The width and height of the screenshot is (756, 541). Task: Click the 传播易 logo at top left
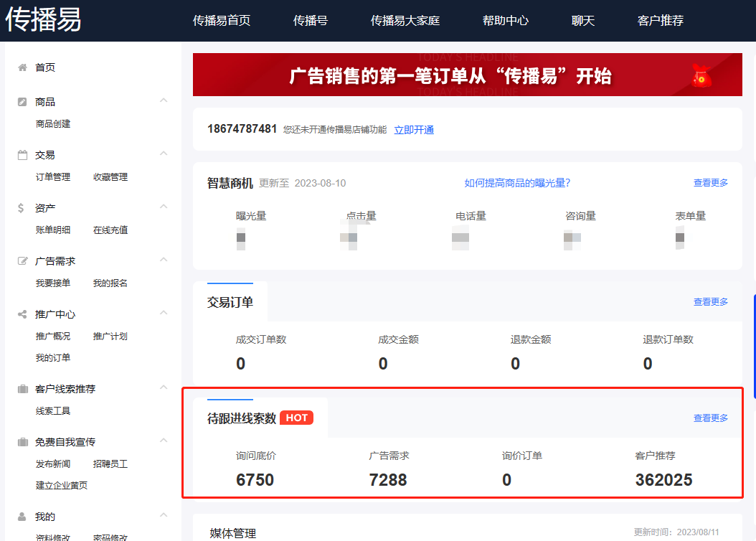[x=43, y=20]
